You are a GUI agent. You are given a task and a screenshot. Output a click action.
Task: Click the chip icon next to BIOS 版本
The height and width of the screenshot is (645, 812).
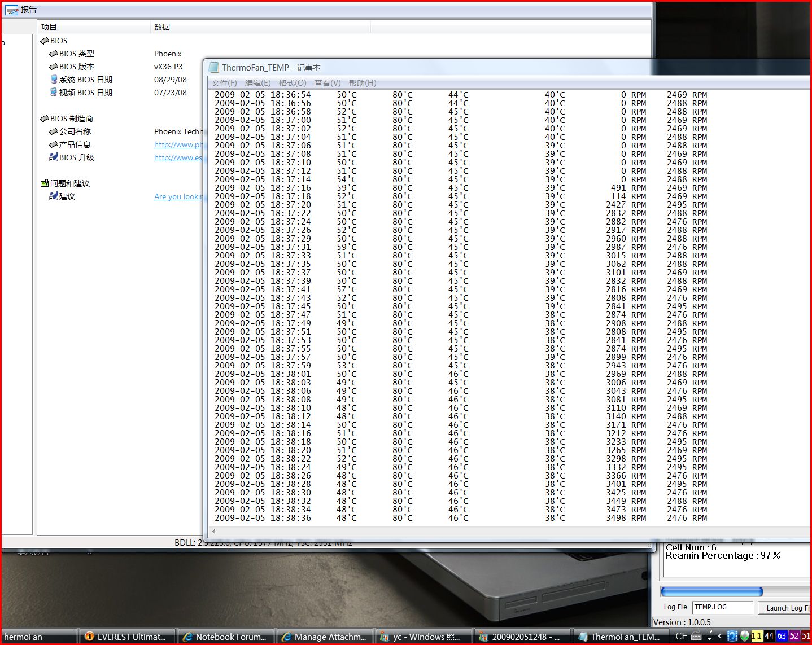54,67
